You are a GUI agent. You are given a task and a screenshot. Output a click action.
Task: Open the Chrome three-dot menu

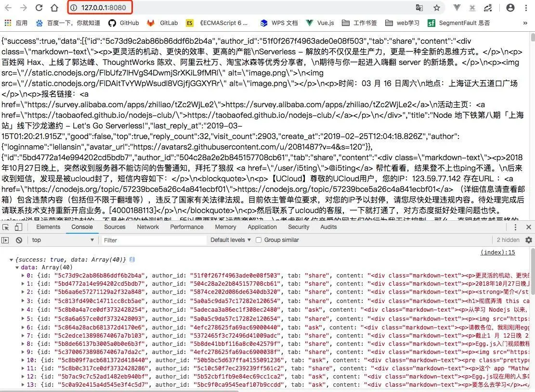point(526,8)
